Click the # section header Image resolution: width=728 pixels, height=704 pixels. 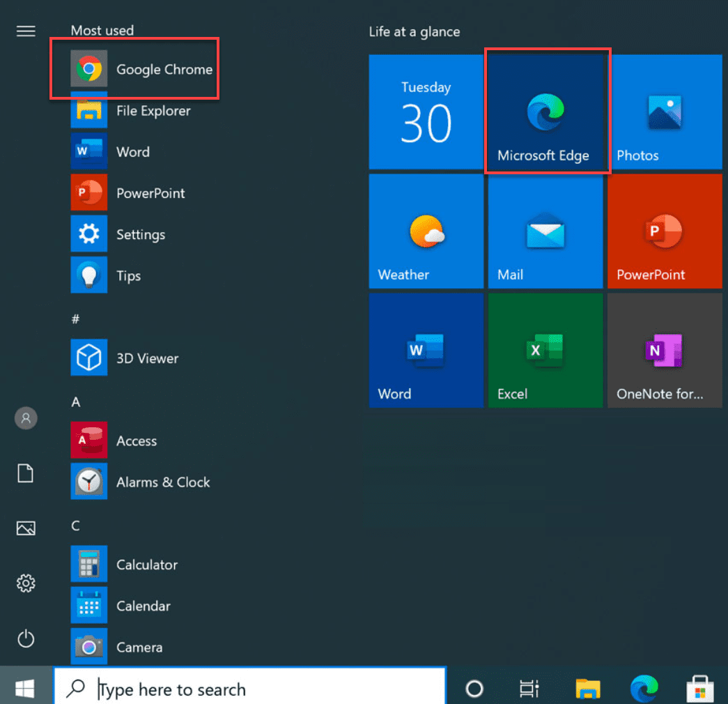pyautogui.click(x=76, y=319)
